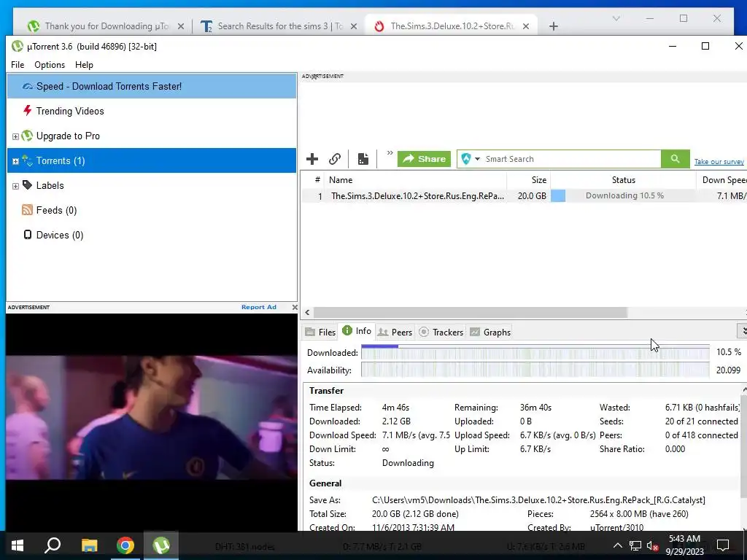This screenshot has height=560, width=747.
Task: Expand the Labels tree node
Action: coord(15,186)
